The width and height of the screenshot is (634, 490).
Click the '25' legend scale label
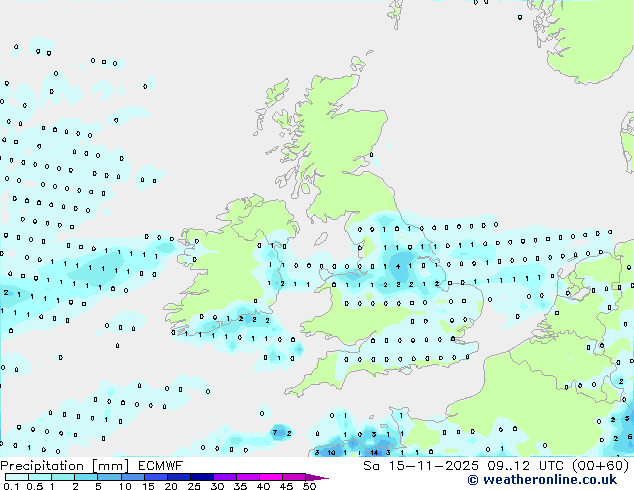pos(194,486)
